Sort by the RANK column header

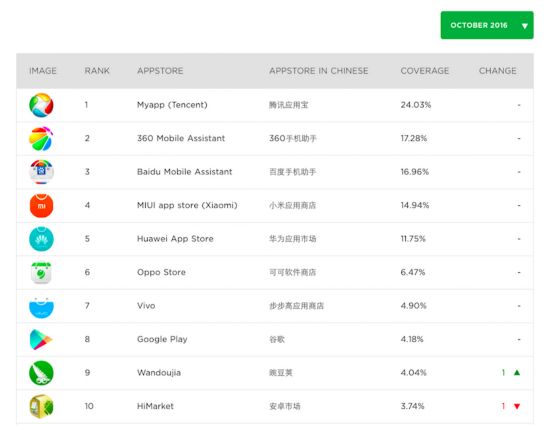coord(97,71)
